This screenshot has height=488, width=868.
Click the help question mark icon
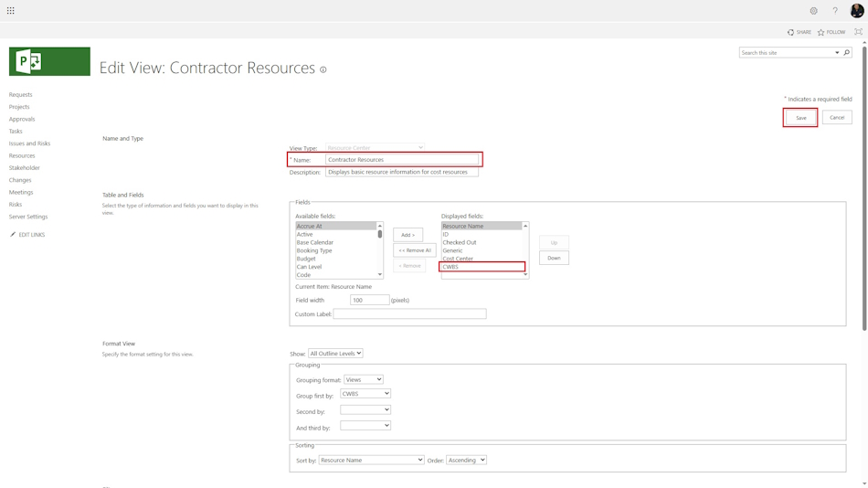pos(835,11)
